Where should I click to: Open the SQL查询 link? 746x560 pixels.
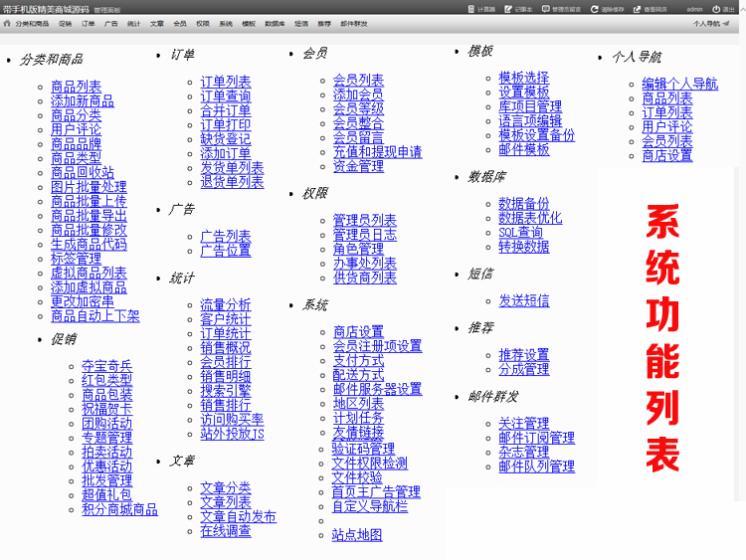(520, 233)
